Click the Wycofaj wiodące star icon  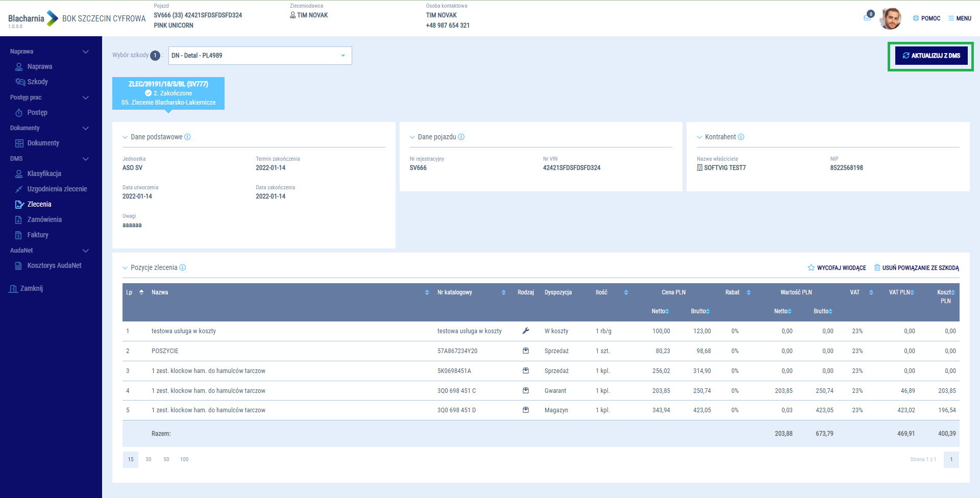pos(811,267)
